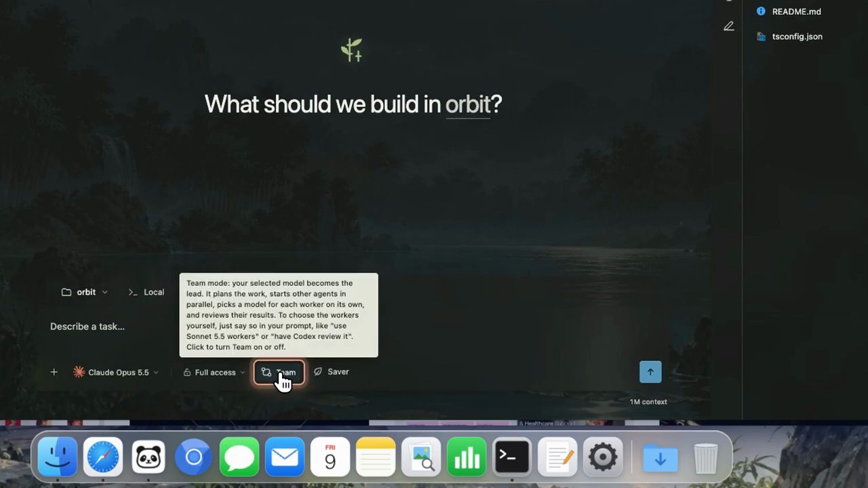Focus the Describe a task input
The height and width of the screenshot is (488, 868).
339,327
